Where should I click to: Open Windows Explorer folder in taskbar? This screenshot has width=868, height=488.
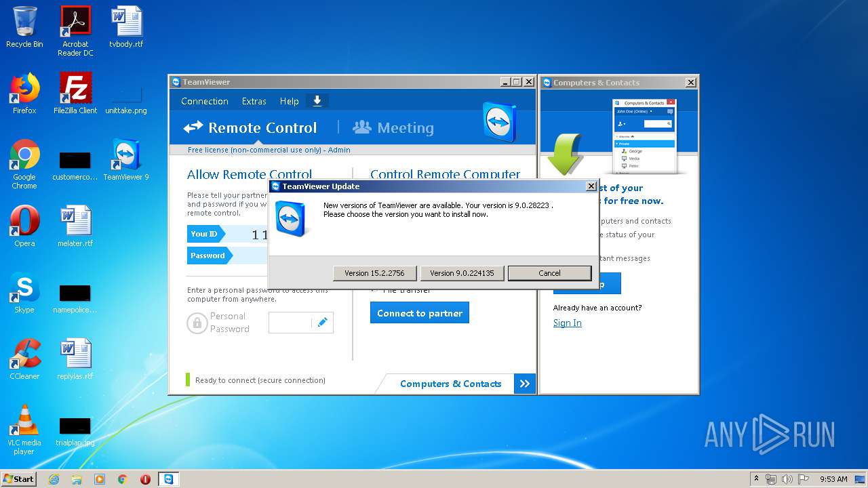point(77,479)
